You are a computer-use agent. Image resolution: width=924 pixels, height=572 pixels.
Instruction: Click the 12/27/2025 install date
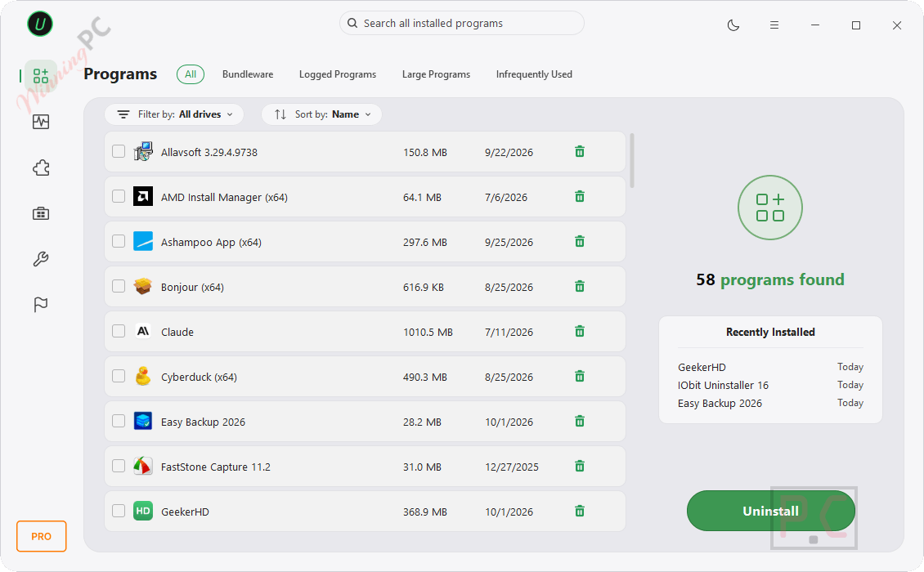512,467
